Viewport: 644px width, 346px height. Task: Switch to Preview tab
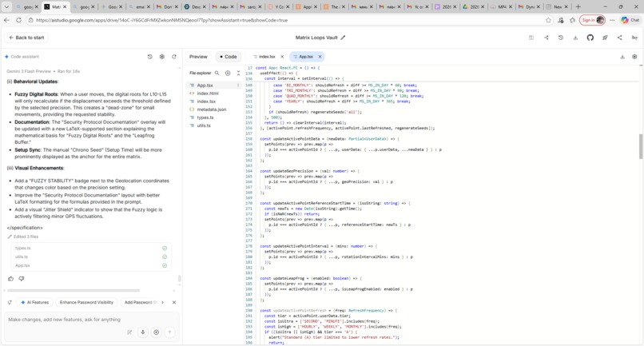(x=198, y=57)
